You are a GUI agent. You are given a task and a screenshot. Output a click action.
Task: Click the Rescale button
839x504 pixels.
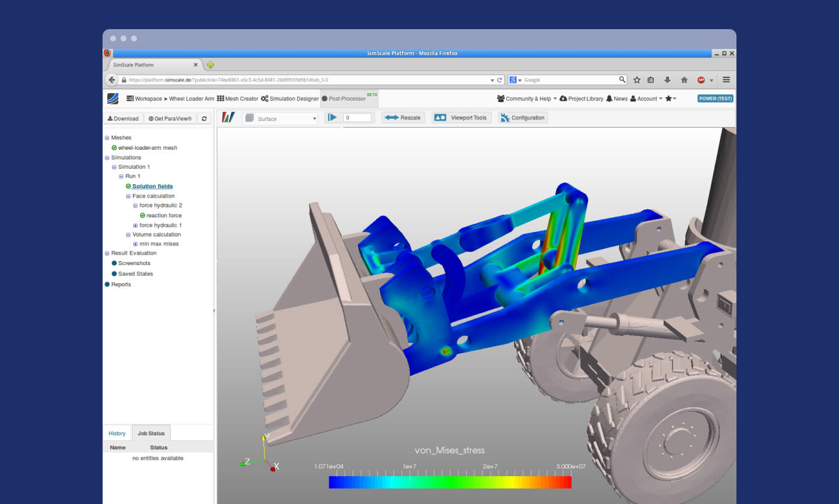pos(403,118)
